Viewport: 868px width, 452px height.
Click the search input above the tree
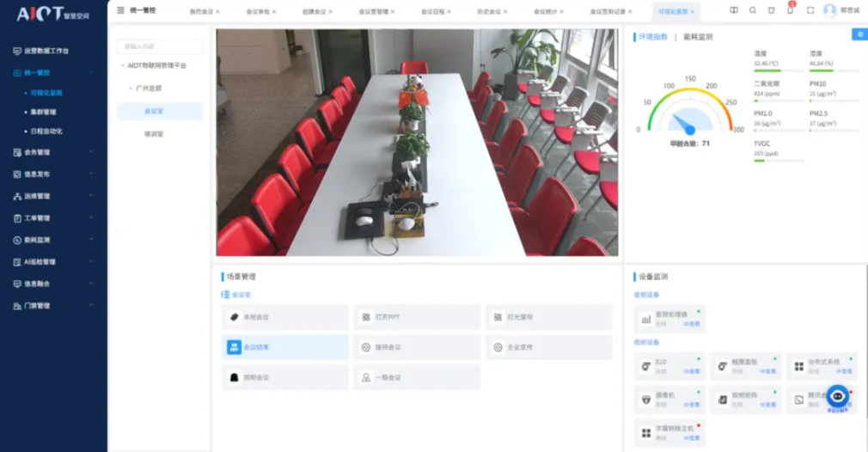tap(160, 46)
